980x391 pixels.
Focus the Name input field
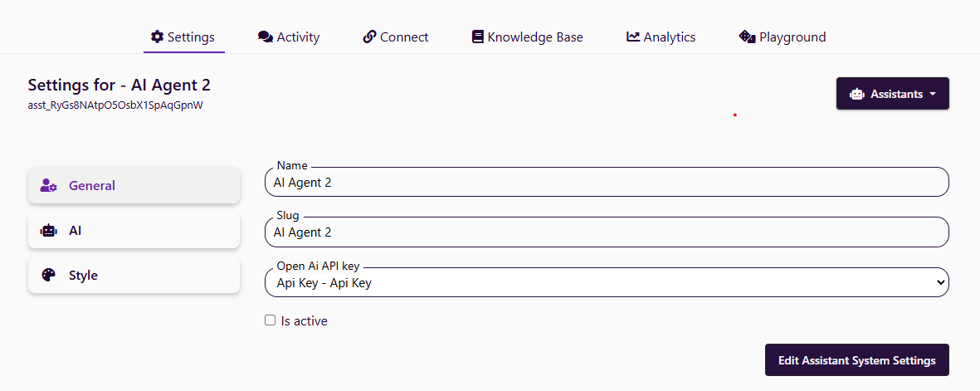607,182
